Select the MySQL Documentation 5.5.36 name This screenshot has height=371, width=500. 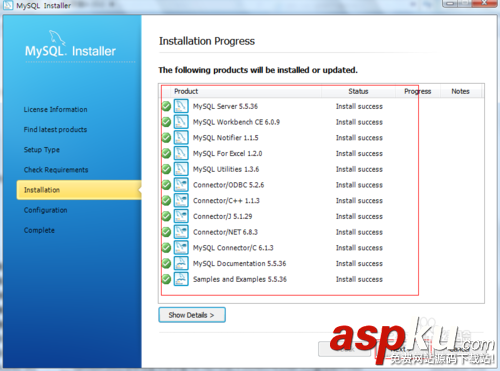240,263
